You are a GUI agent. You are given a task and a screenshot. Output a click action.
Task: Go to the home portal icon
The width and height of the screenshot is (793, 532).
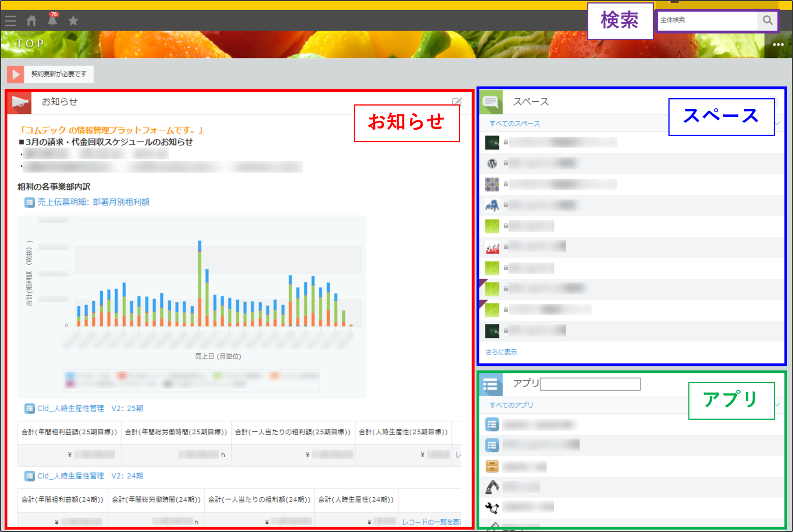click(31, 21)
